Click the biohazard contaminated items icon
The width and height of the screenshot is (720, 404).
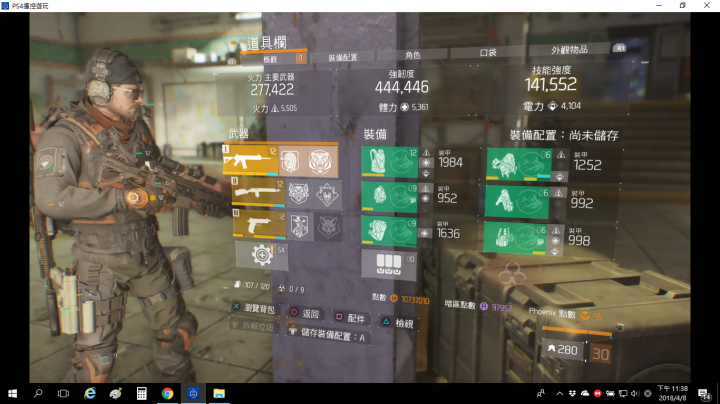point(512,274)
